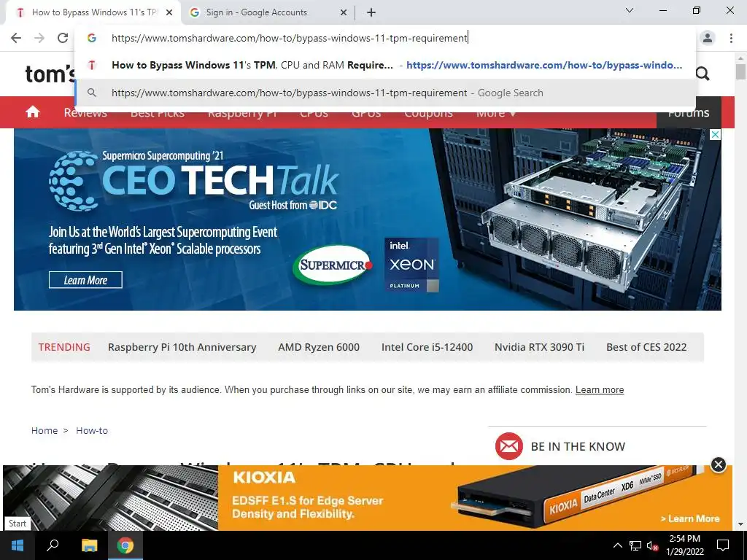Close the Sign in - Google Accounts tab
Viewport: 747px width, 560px height.
point(344,12)
